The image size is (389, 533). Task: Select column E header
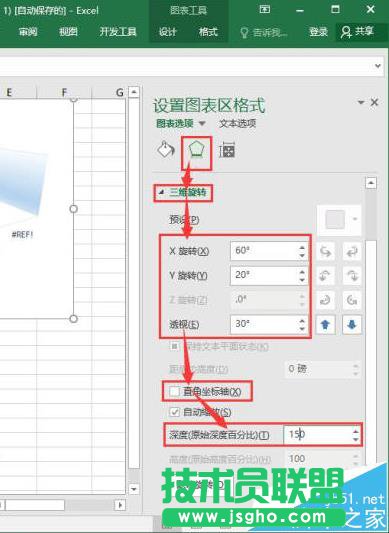click(9, 92)
